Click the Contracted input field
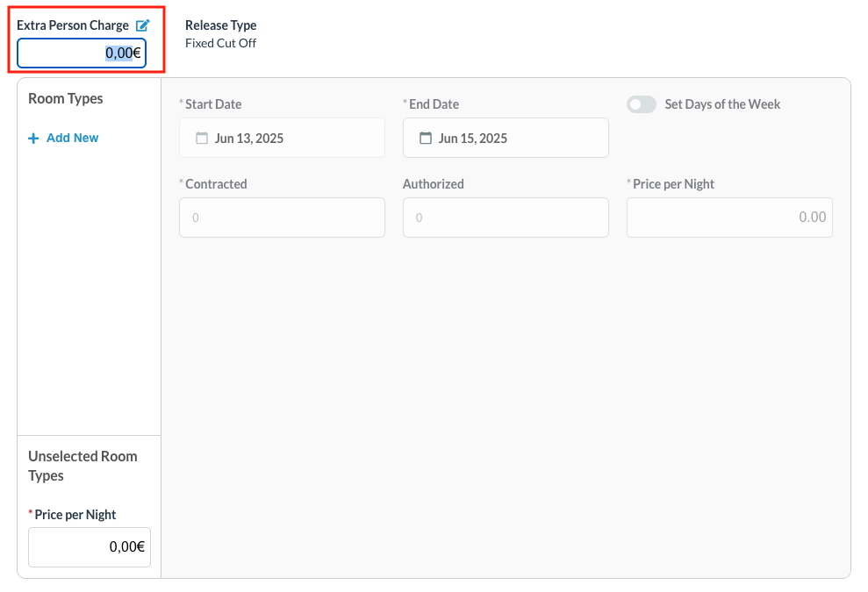868x592 pixels. [282, 218]
